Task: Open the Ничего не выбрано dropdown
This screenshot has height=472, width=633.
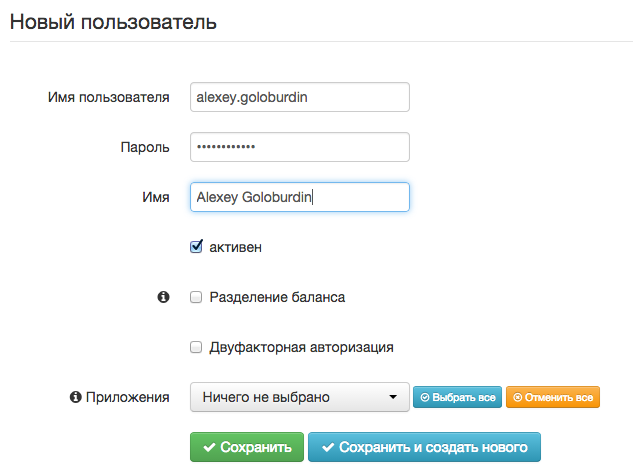Action: coord(299,397)
